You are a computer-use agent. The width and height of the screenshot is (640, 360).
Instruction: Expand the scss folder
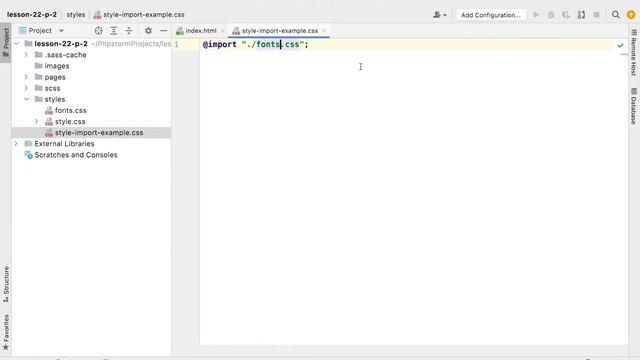[x=27, y=88]
